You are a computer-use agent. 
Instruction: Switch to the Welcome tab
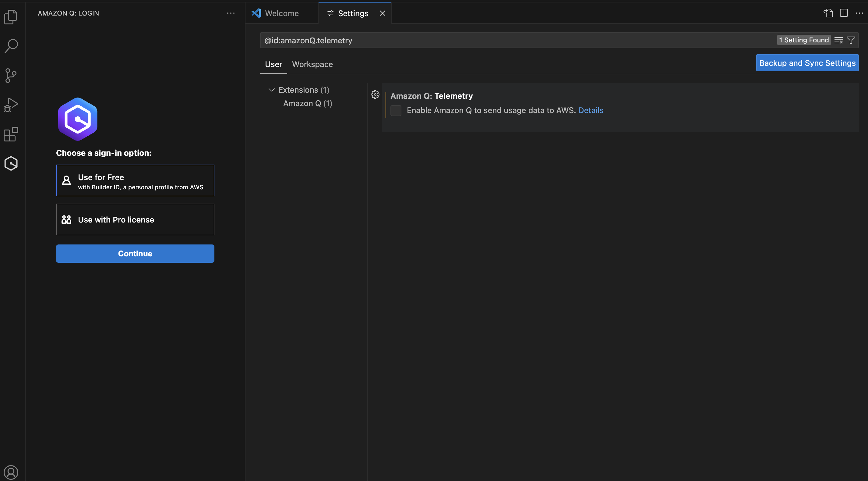282,13
